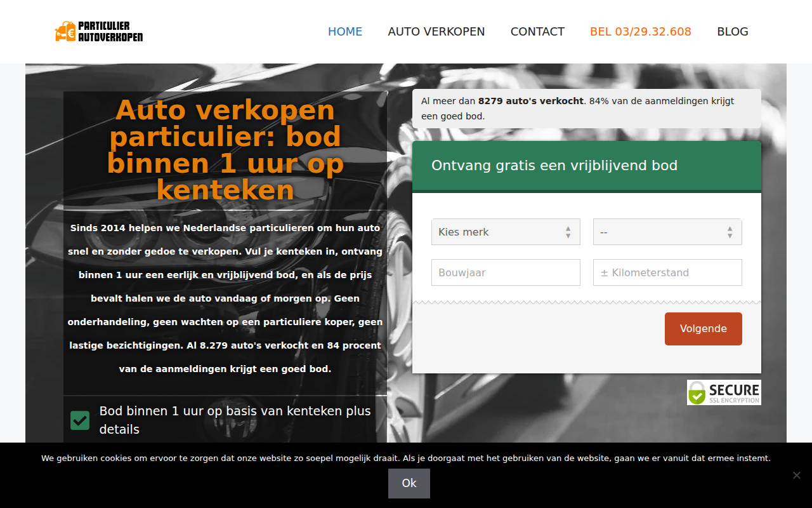Click the cookie notice text We gebruiken cookies
The image size is (812, 508).
click(406, 458)
